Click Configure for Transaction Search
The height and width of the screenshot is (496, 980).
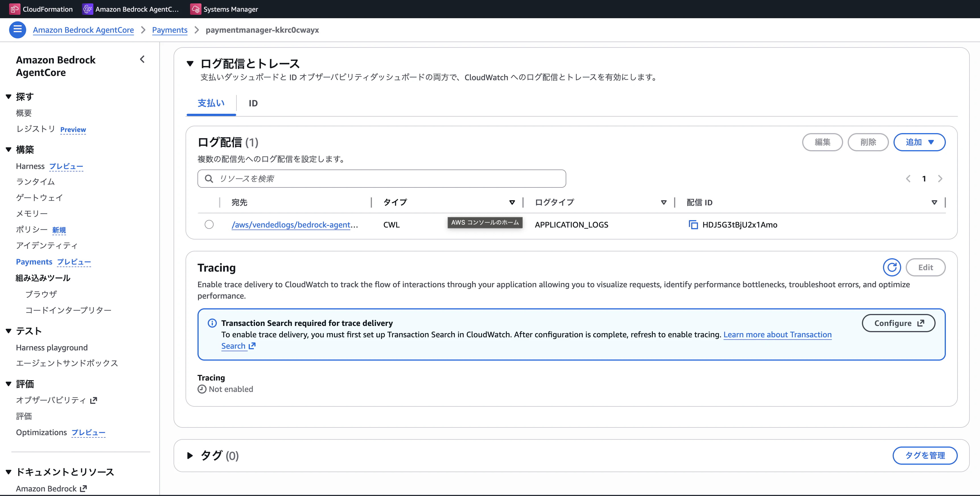[x=899, y=323]
